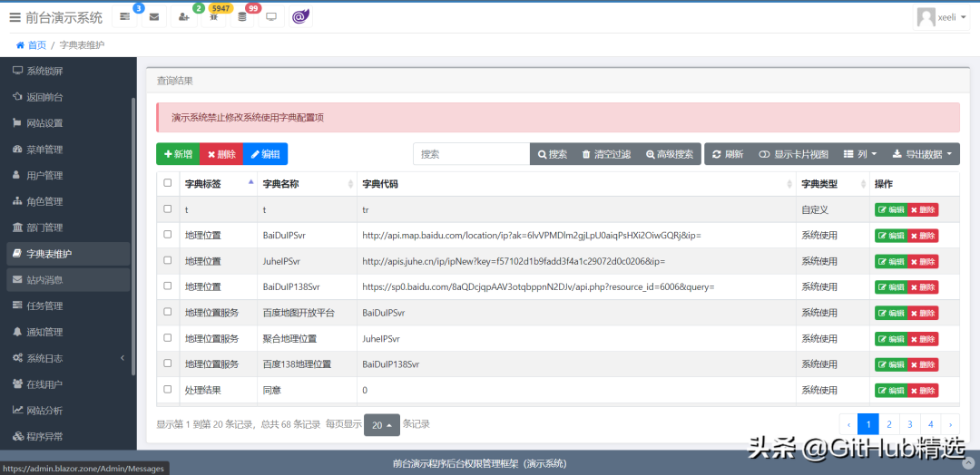Sort by 字典标签 column header
Image resolution: width=980 pixels, height=475 pixels.
[218, 184]
